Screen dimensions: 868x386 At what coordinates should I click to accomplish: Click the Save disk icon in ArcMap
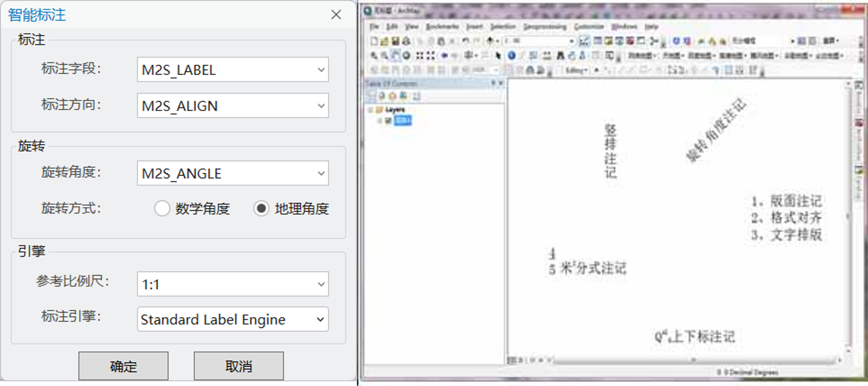click(395, 41)
